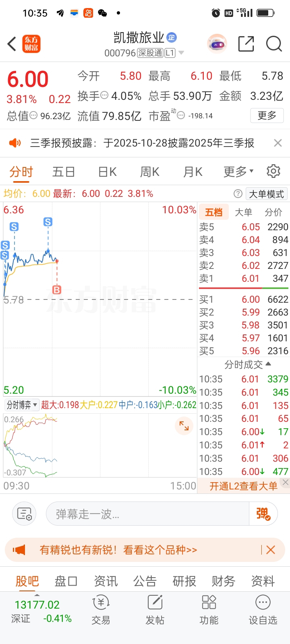Screen dimensions: 290x644
Task: Tap the 弹幕走一波 input field
Action: click(x=147, y=514)
